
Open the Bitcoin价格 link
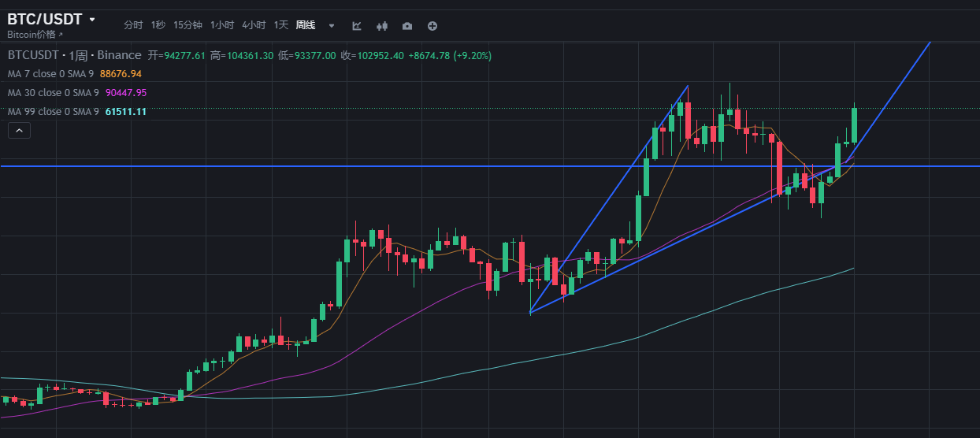click(32, 35)
